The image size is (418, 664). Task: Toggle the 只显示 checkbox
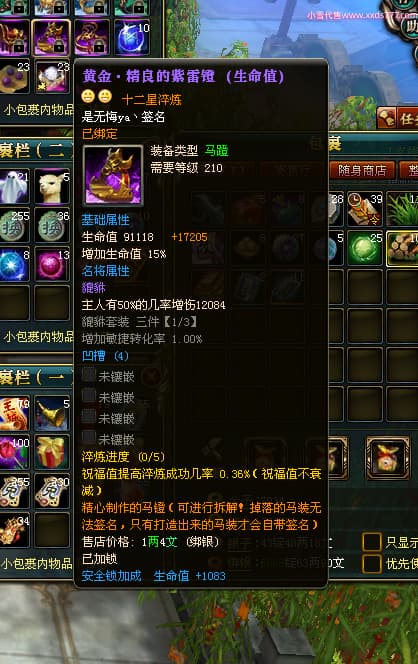pos(371,542)
